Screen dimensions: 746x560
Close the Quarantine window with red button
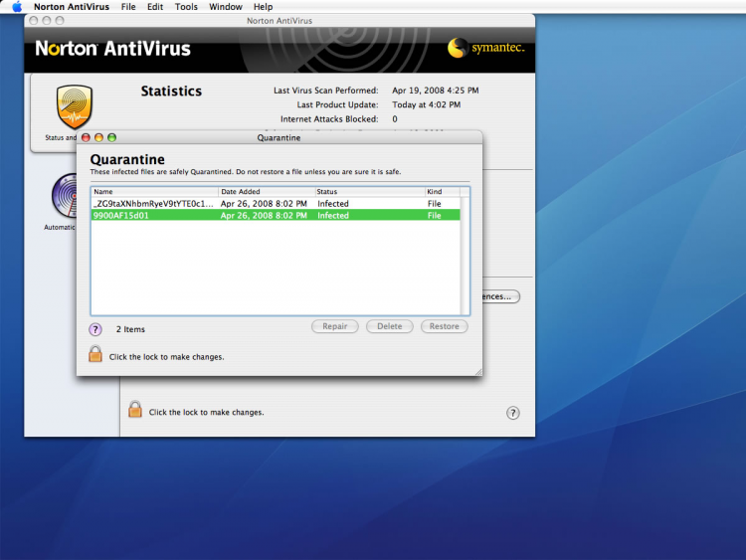[x=86, y=137]
